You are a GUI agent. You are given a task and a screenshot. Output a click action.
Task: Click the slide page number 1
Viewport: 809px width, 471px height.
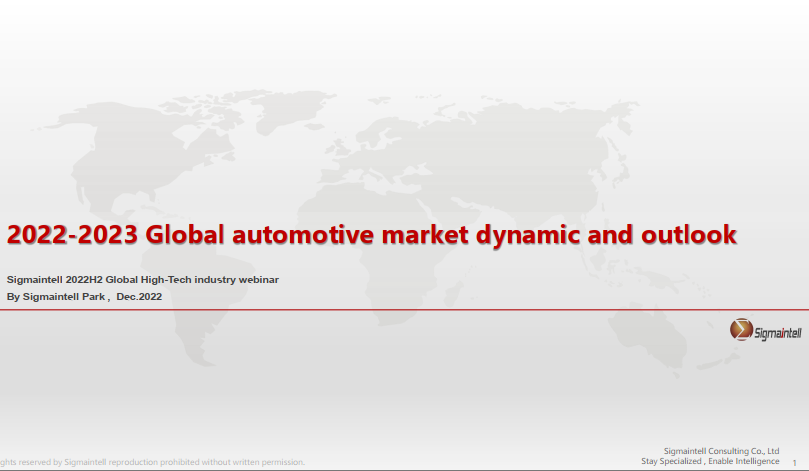tap(793, 462)
